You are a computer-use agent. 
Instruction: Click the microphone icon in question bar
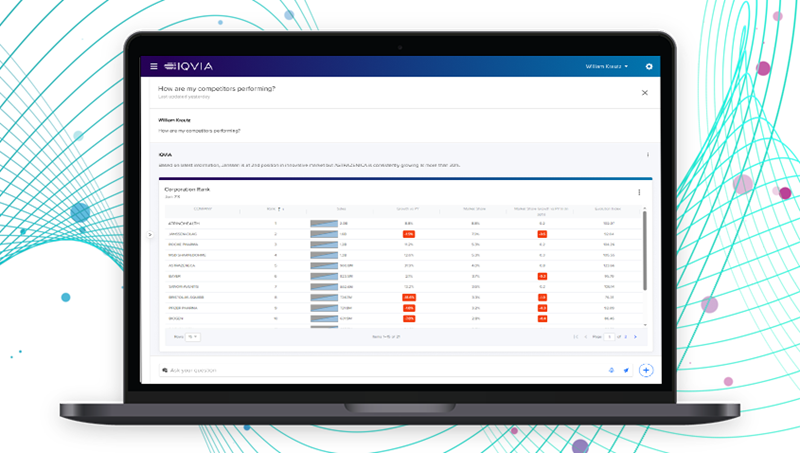[611, 370]
